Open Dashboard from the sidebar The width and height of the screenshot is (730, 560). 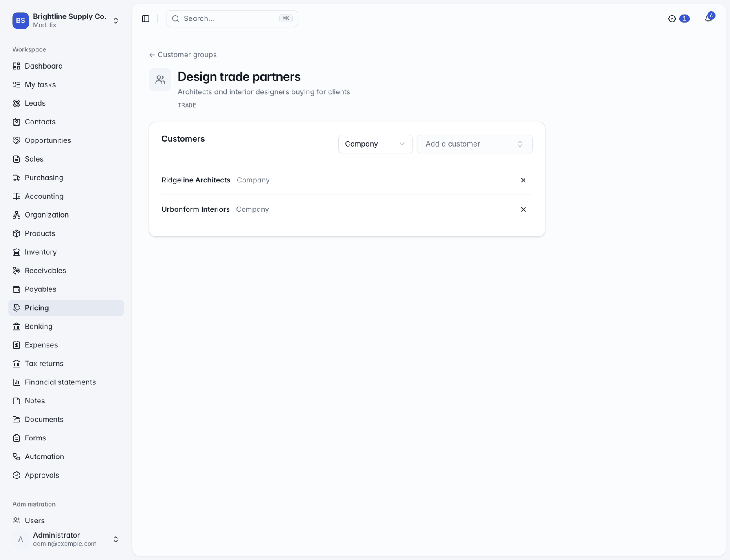point(66,66)
